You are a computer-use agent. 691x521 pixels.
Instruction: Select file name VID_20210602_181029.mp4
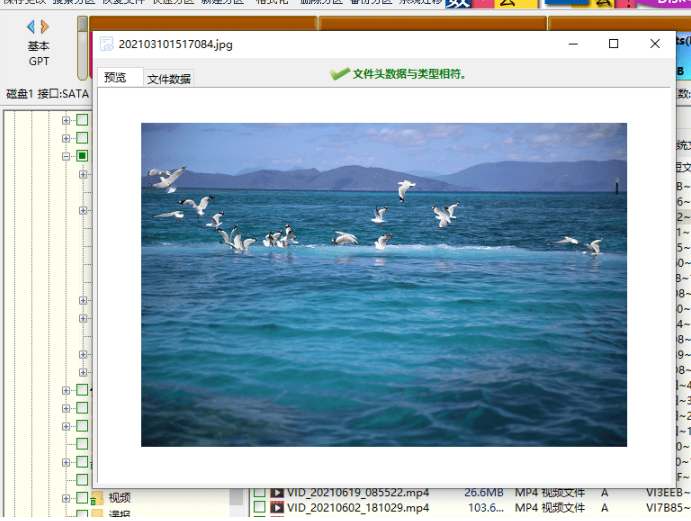click(358, 508)
